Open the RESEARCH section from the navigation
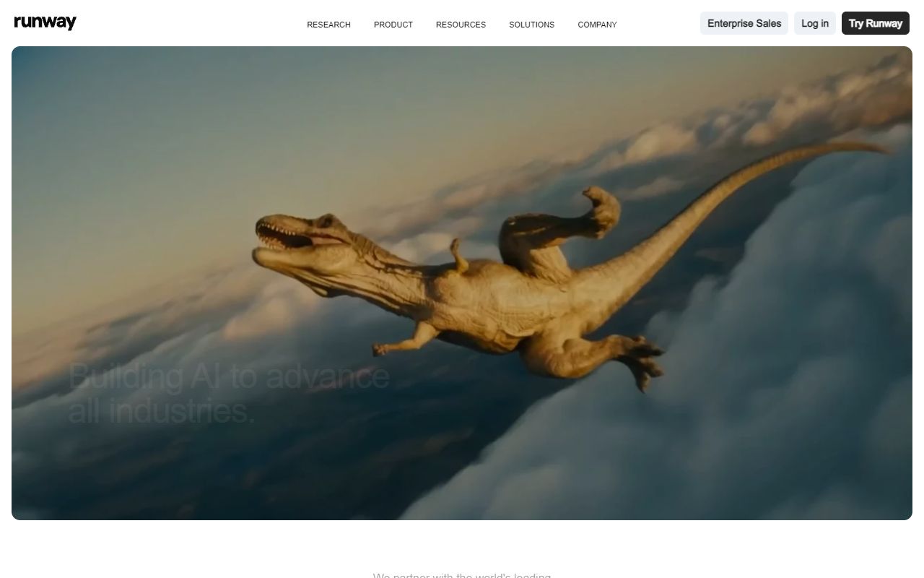The width and height of the screenshot is (924, 578). click(x=328, y=24)
